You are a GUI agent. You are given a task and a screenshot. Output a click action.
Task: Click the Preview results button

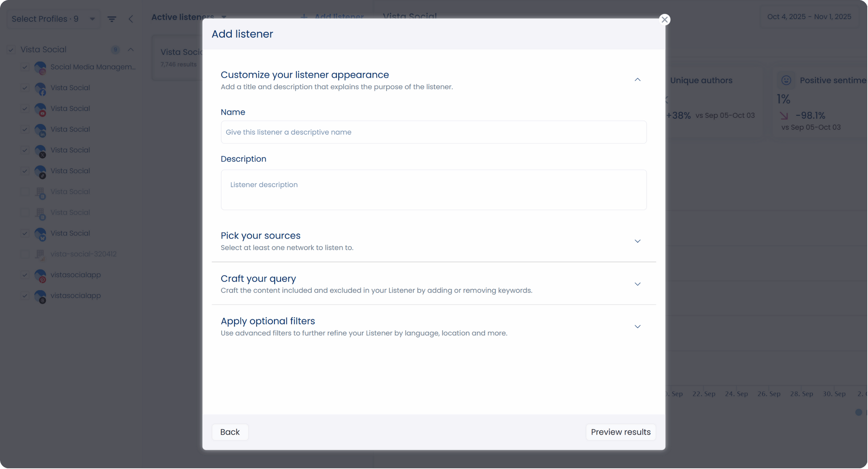pyautogui.click(x=620, y=432)
